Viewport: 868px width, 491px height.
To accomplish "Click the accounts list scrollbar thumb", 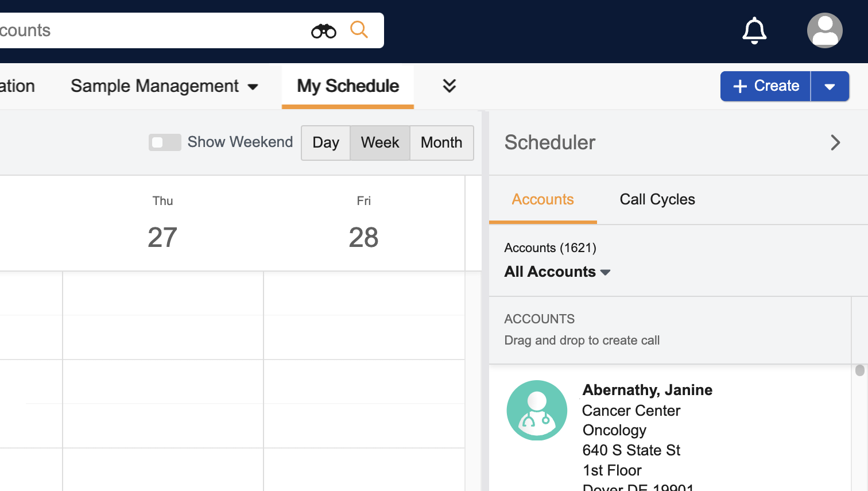I will 859,370.
